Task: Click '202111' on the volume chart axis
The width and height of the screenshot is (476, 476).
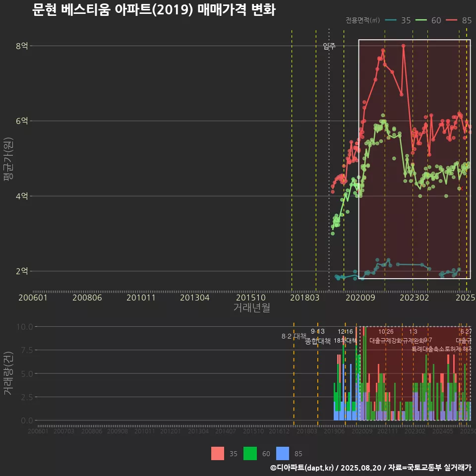Action: (388, 431)
